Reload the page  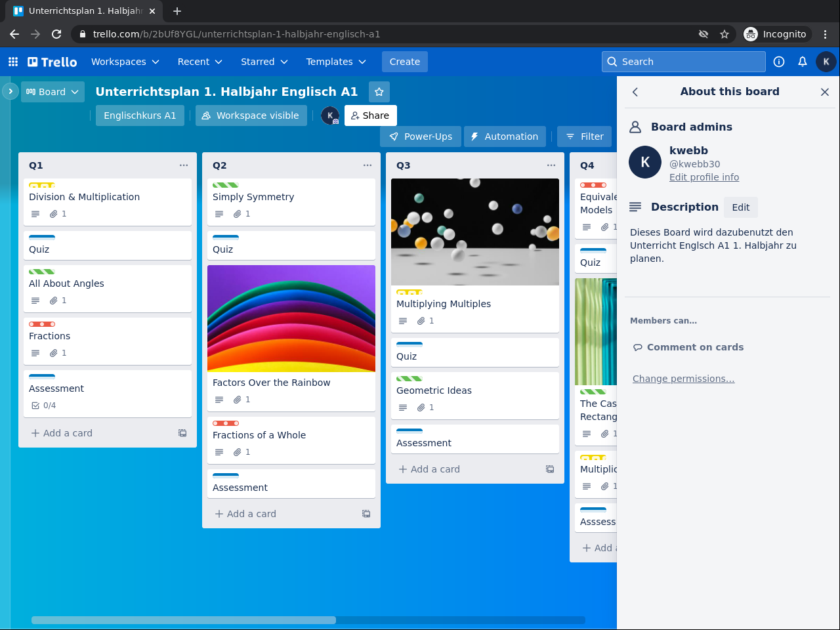point(56,34)
